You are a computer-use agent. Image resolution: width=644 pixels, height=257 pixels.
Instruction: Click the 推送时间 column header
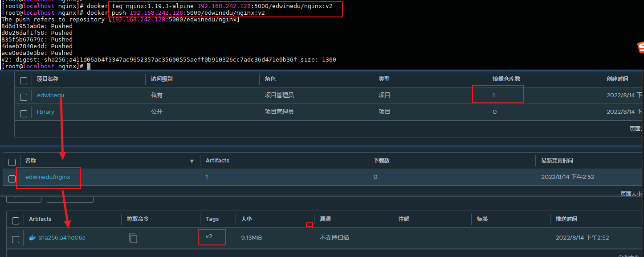click(567, 219)
